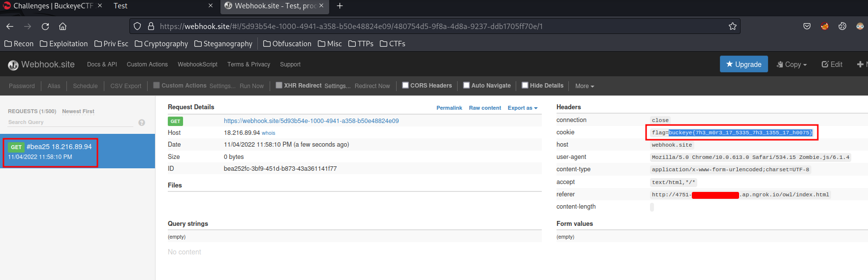
Task: Close the Test tab
Action: tap(211, 6)
